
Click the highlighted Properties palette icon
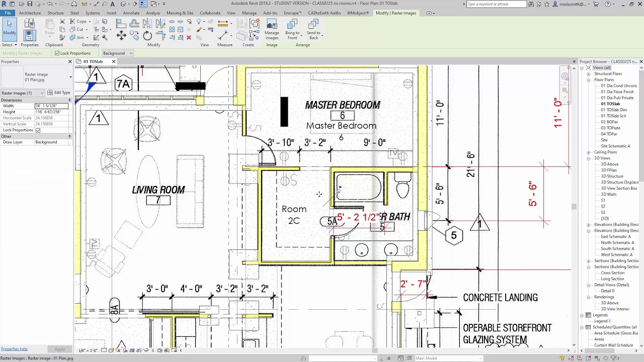pos(29,35)
